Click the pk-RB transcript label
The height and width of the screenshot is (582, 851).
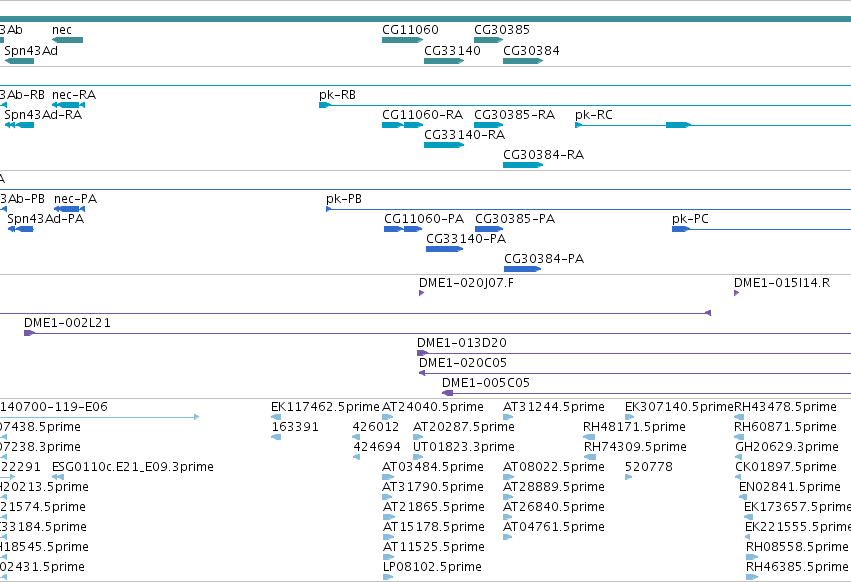(x=338, y=94)
